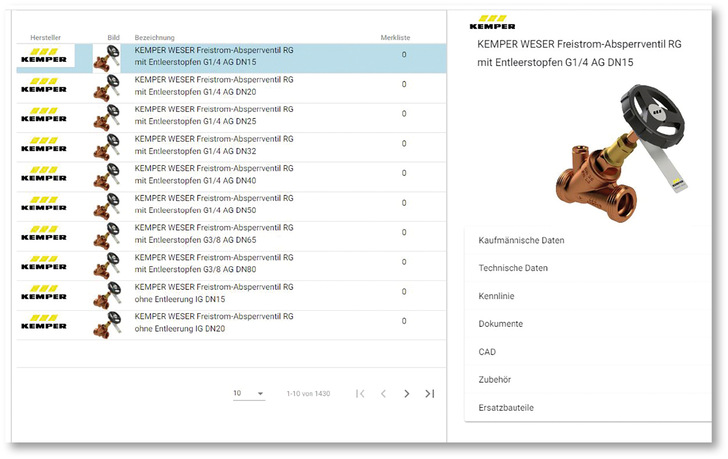The image size is (728, 459).
Task: Click the valve icon in the ohne Entleerung IG DN15 row
Action: 106,296
